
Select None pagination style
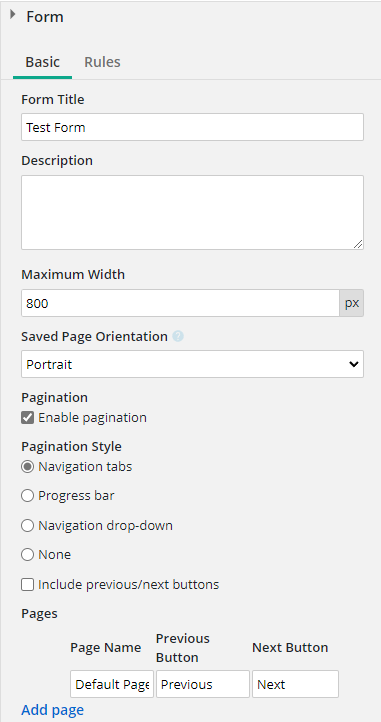28,554
